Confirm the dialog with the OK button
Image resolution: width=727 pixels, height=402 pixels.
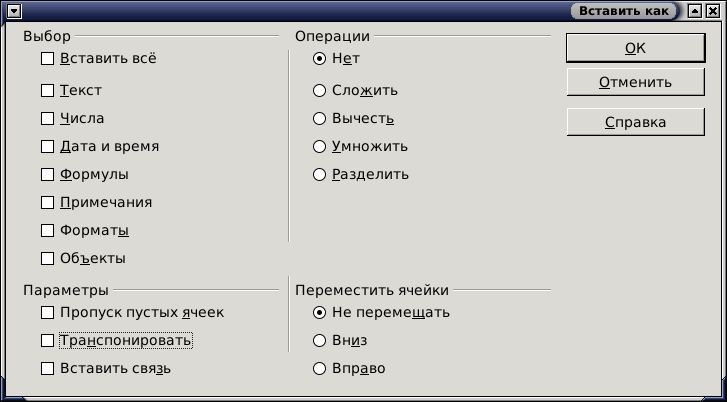pyautogui.click(x=636, y=48)
